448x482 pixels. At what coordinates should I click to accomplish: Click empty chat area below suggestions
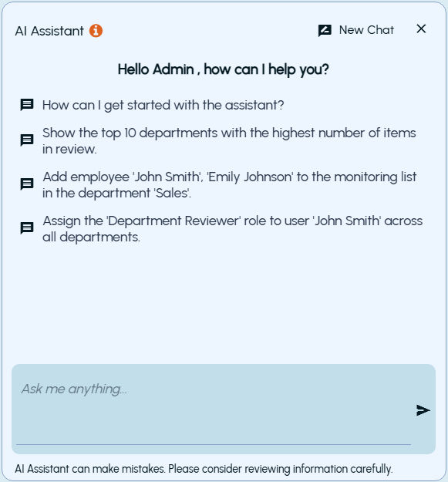pyautogui.click(x=224, y=305)
